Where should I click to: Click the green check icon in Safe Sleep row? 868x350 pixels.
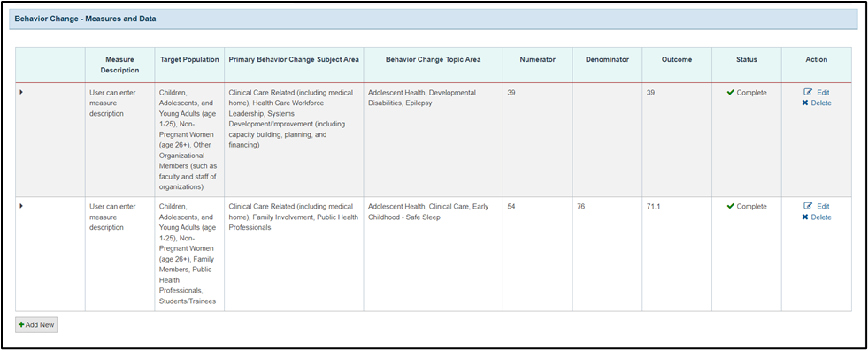730,206
